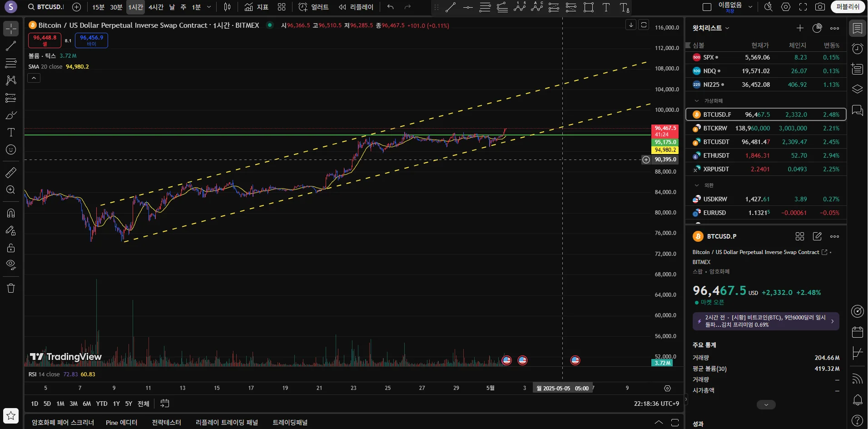This screenshot has width=868, height=429.
Task: Select the 4시간 timeframe
Action: (x=156, y=7)
